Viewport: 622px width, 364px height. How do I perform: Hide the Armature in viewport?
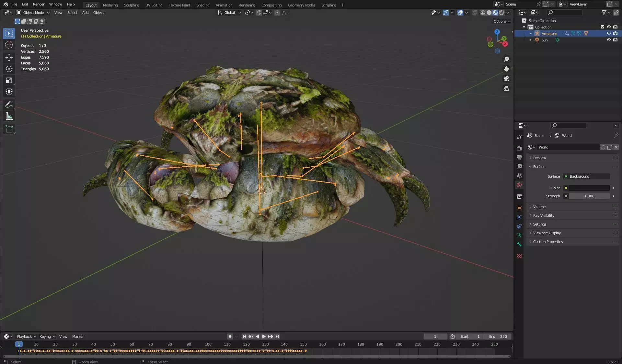coord(609,33)
